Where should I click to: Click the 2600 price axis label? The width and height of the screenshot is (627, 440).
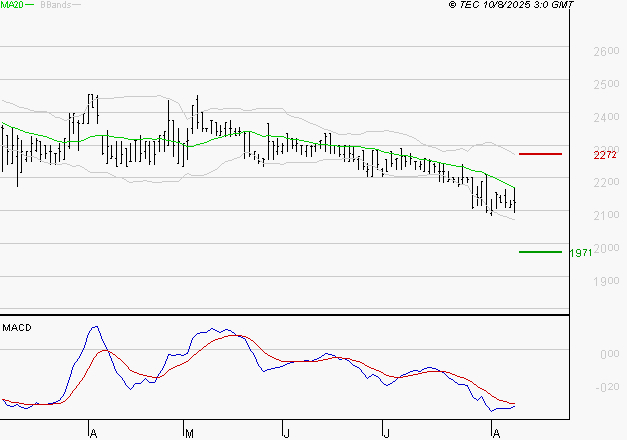tap(606, 51)
